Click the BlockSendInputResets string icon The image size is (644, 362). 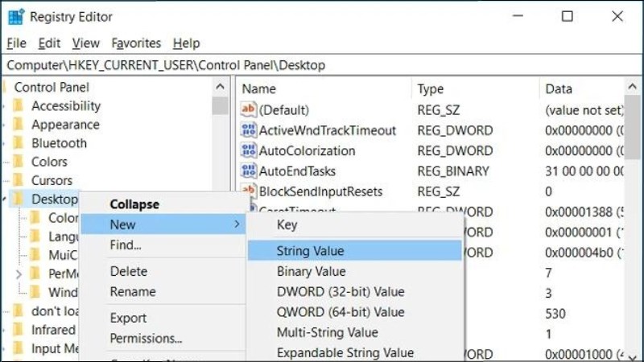point(249,191)
